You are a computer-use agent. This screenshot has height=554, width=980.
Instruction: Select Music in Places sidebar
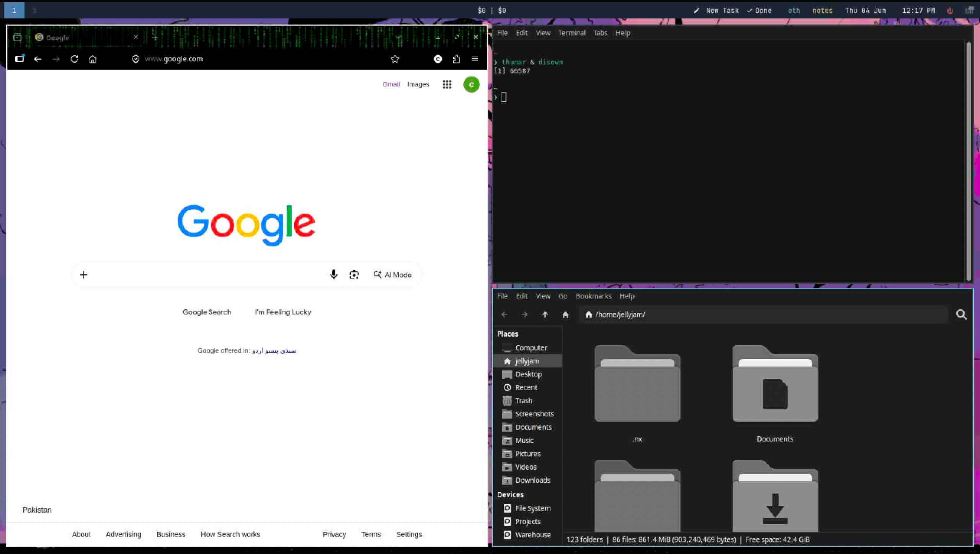(x=528, y=440)
